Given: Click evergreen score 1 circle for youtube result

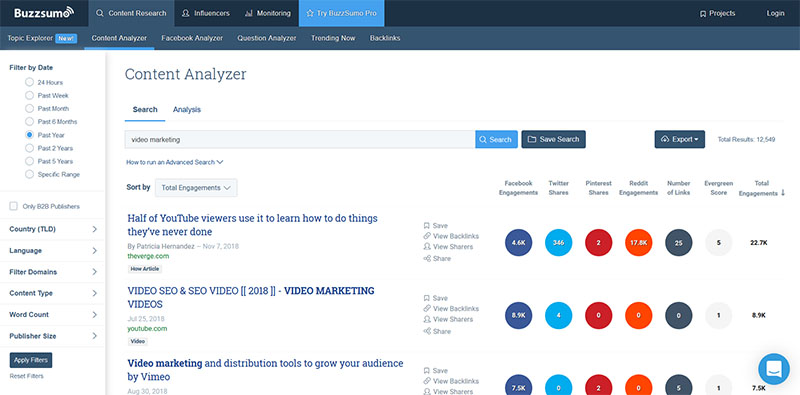Looking at the screenshot, I should pyautogui.click(x=718, y=315).
